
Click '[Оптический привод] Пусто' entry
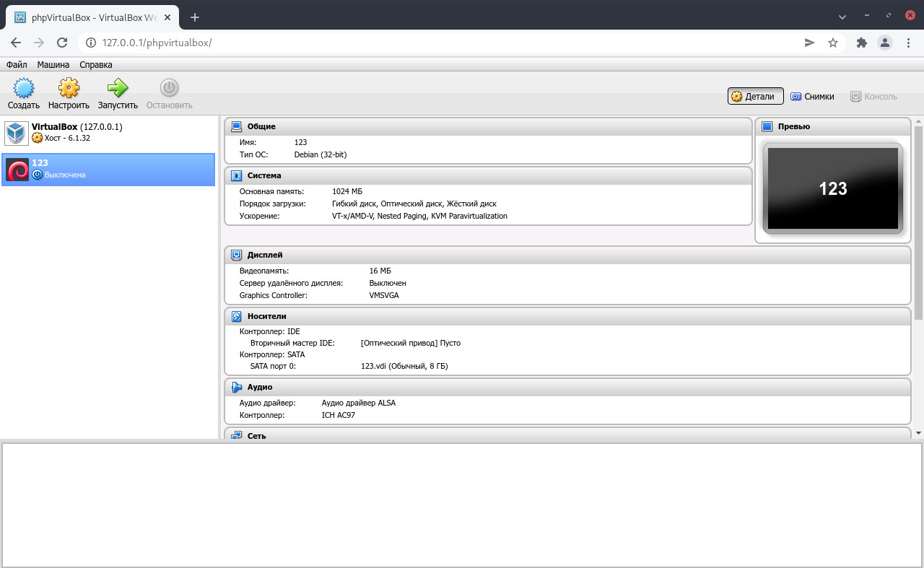pos(411,343)
